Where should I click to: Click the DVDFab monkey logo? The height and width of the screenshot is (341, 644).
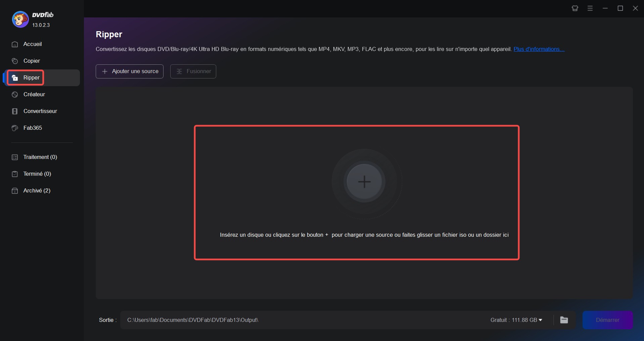[20, 19]
